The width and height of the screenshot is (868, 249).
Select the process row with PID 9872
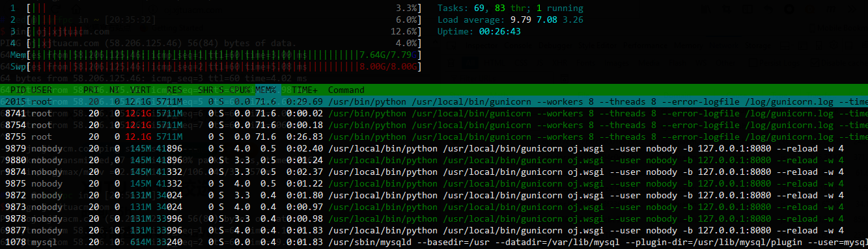[x=434, y=195]
